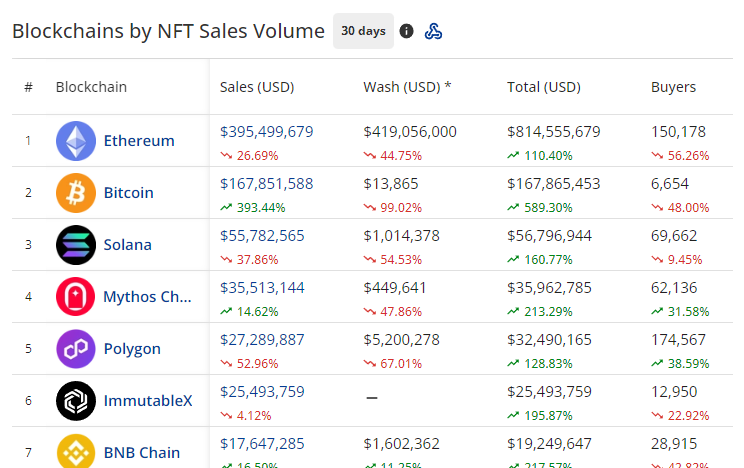The height and width of the screenshot is (468, 744).
Task: Open the Ethereum blockchain link
Action: 139,141
